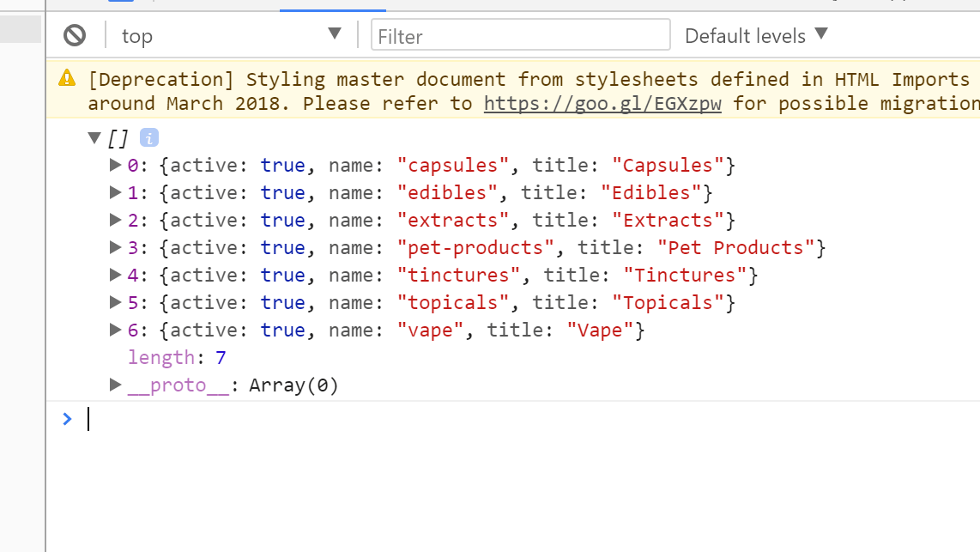Open the goo.gl/EGXzpw migration link
The width and height of the screenshot is (980, 552).
click(602, 103)
